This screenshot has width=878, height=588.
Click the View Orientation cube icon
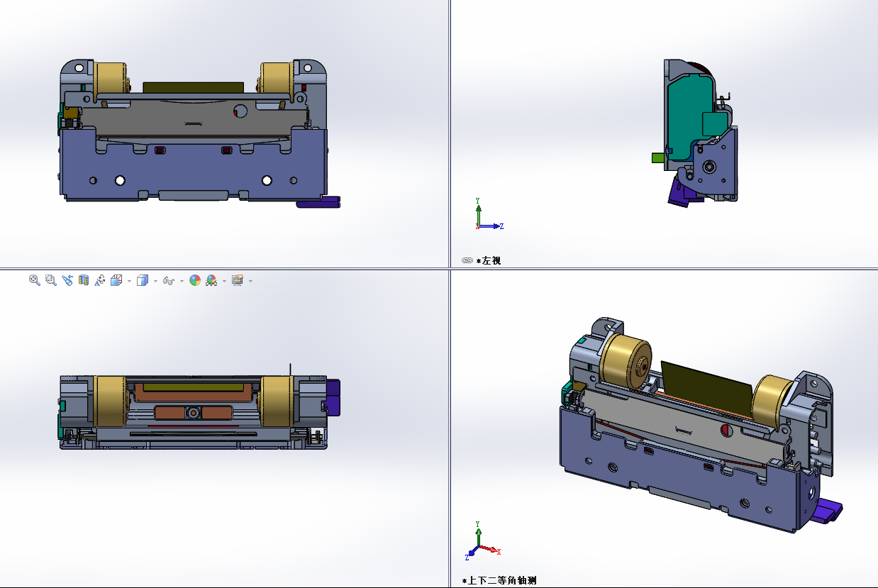(116, 280)
